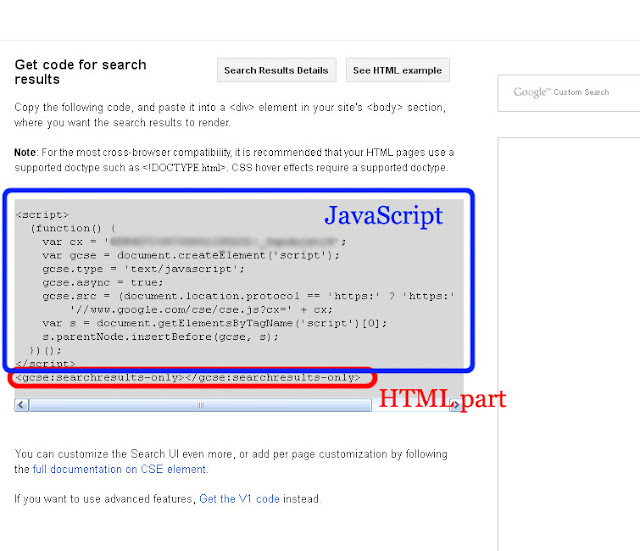Click the horizontal scrollbar thumb under the code

pos(200,405)
